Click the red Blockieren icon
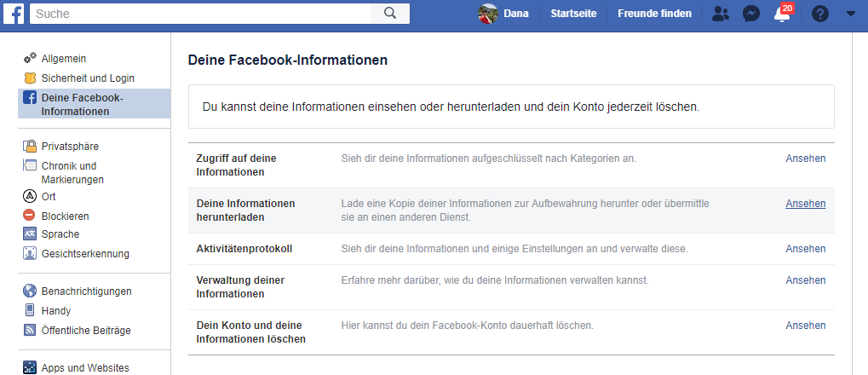The width and height of the screenshot is (868, 375). [29, 216]
